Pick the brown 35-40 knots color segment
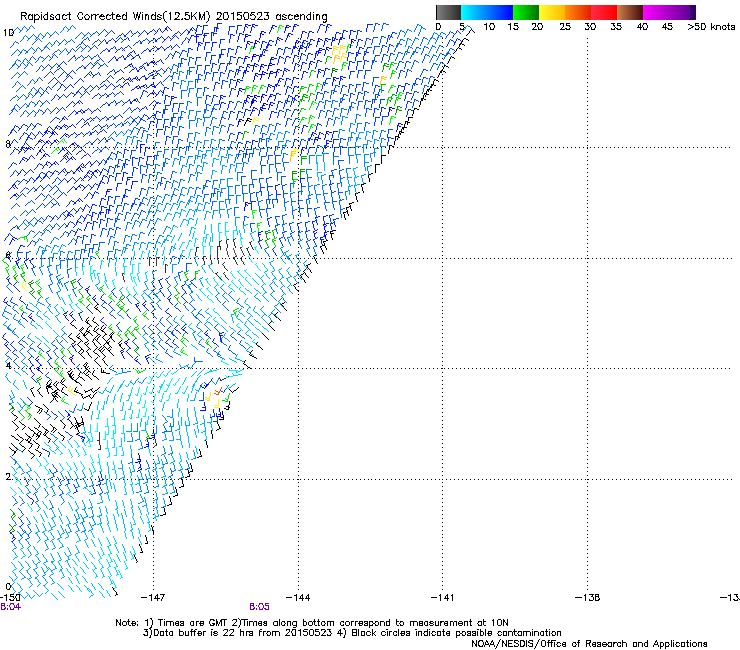The width and height of the screenshot is (740, 650). [x=630, y=12]
